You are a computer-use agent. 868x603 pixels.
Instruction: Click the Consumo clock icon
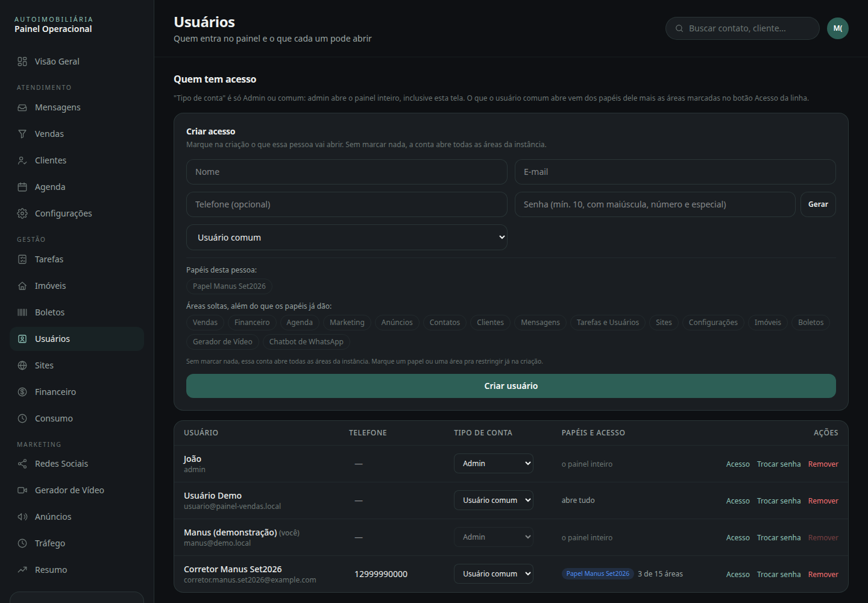point(22,418)
